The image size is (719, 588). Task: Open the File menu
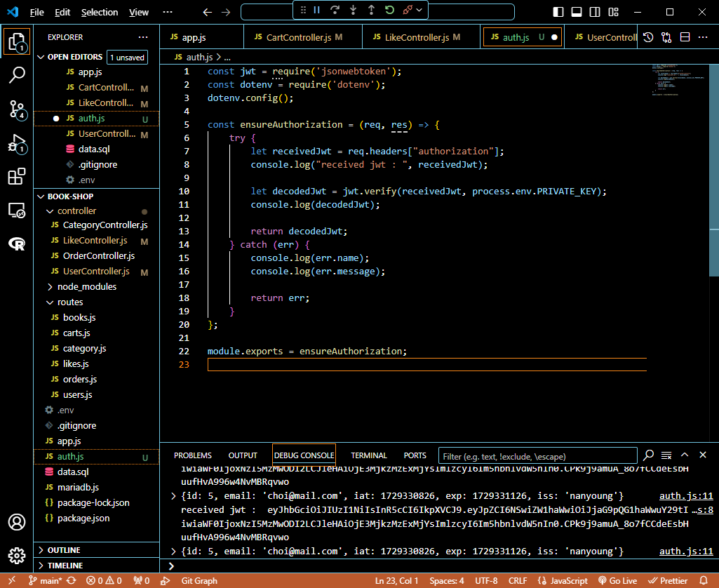pos(36,13)
